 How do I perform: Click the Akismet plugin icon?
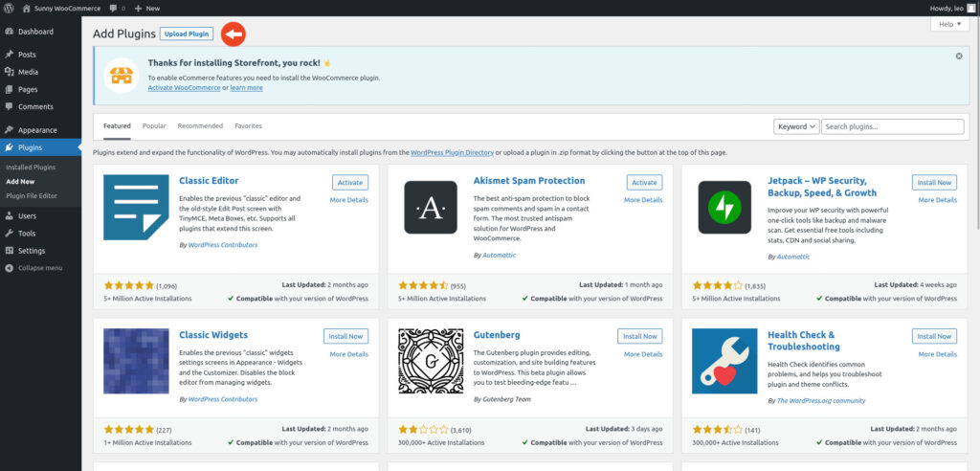431,207
